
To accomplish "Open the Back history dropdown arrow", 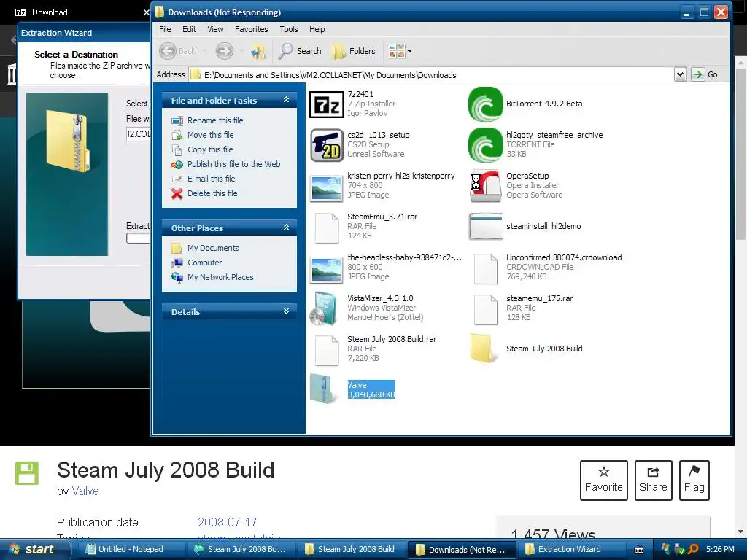I will [205, 51].
